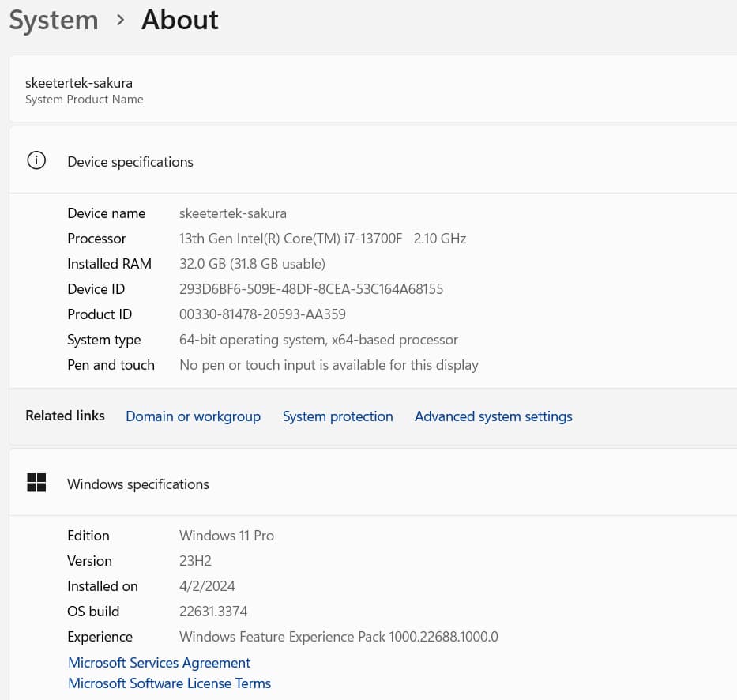Click the Device ID value text

(311, 289)
